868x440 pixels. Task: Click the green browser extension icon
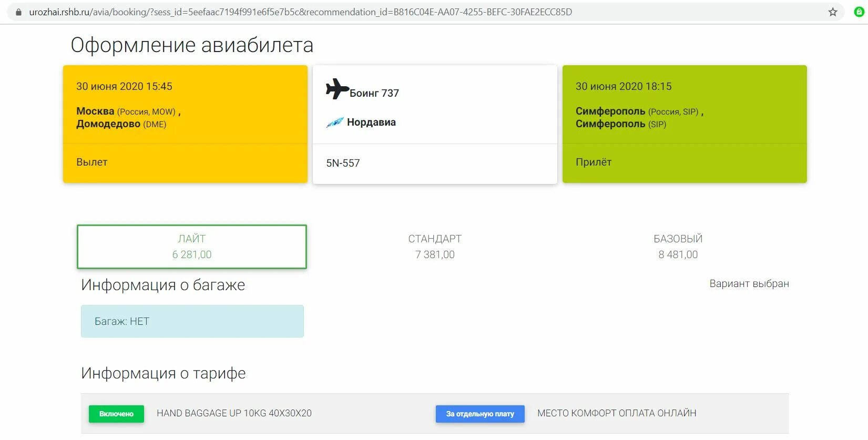tap(859, 12)
